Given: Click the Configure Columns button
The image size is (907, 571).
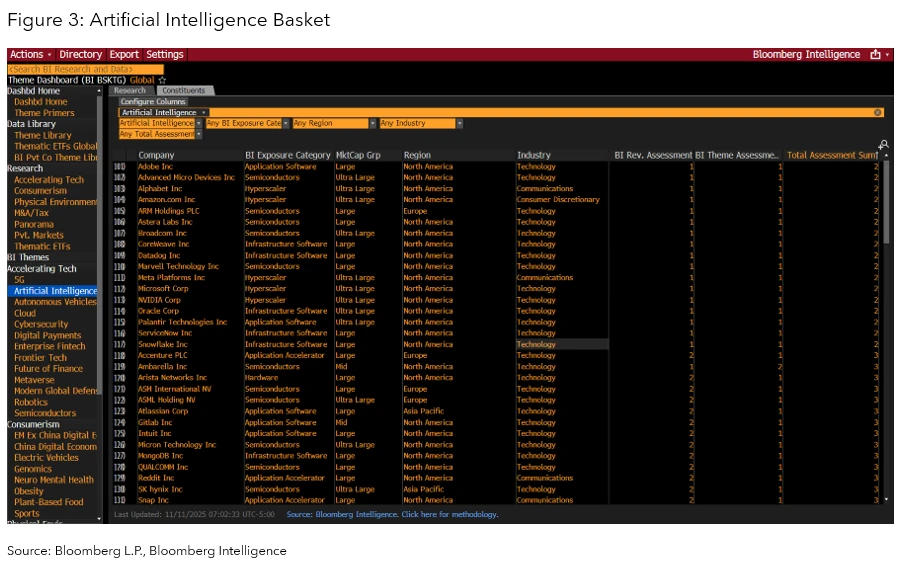Looking at the screenshot, I should 153,101.
